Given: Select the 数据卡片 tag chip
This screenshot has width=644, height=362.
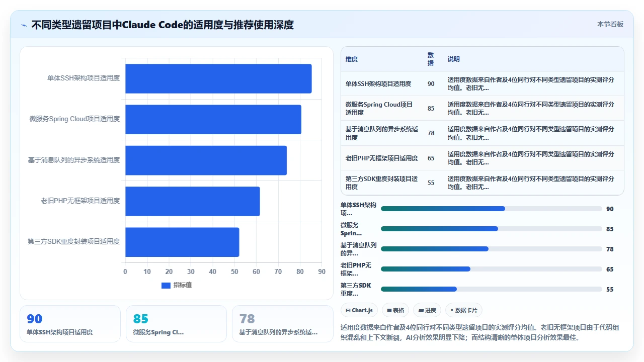Looking at the screenshot, I should [463, 310].
